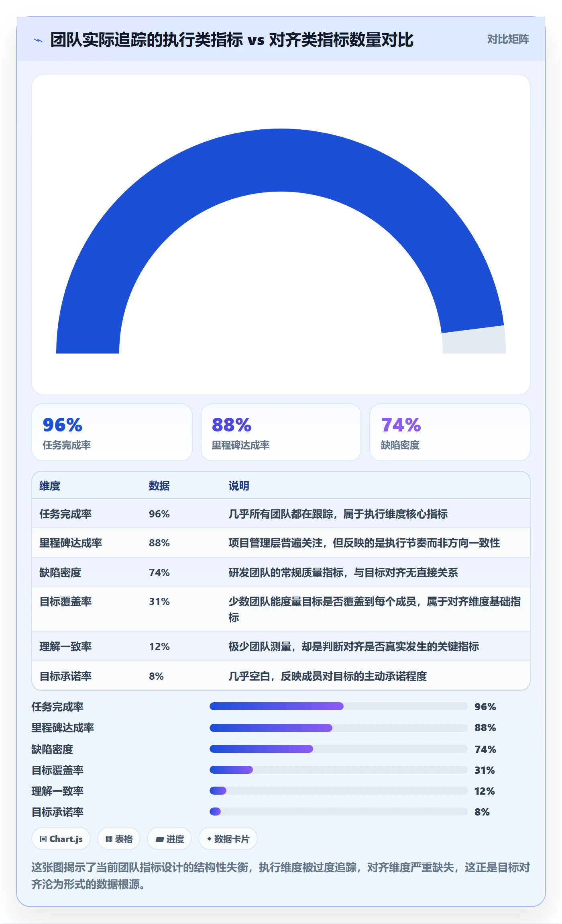
Task: Select the 表格 chip
Action: [x=119, y=839]
